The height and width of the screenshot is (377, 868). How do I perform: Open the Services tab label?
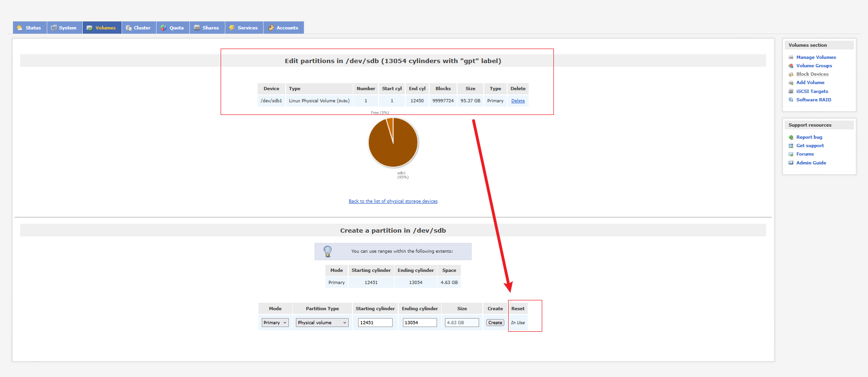248,28
